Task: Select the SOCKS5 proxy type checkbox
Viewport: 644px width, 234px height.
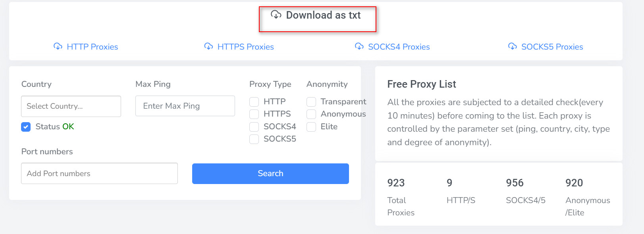Action: point(254,139)
